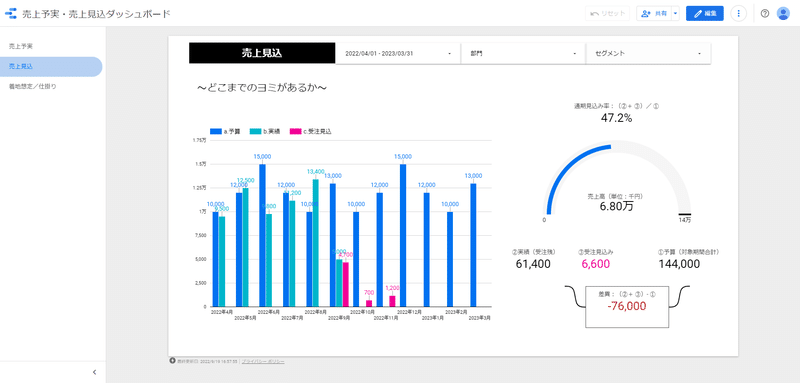Click the 2023年3月 bar labeled 13,000
The width and height of the screenshot is (800, 383).
(473, 245)
